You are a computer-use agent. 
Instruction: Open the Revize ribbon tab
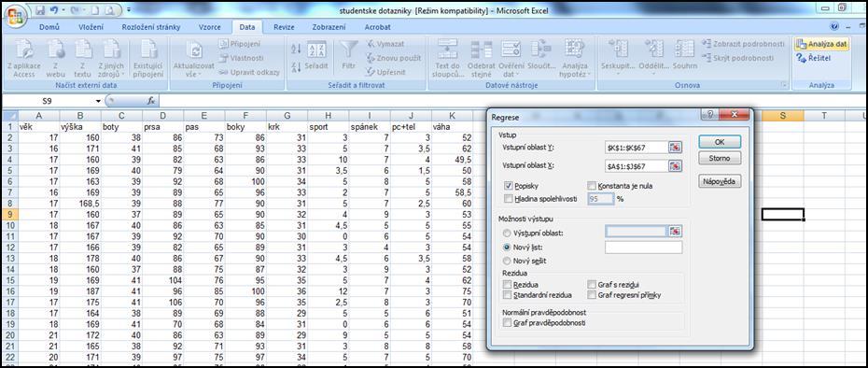point(284,26)
